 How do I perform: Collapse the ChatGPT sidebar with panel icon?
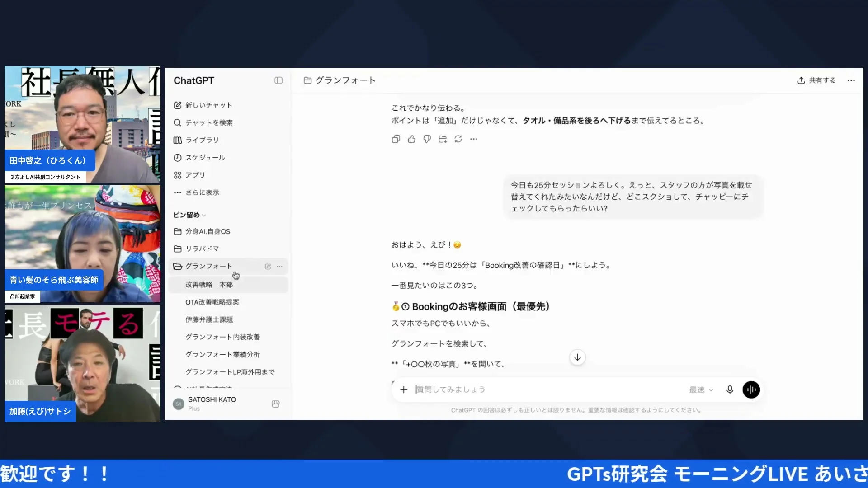click(x=278, y=80)
